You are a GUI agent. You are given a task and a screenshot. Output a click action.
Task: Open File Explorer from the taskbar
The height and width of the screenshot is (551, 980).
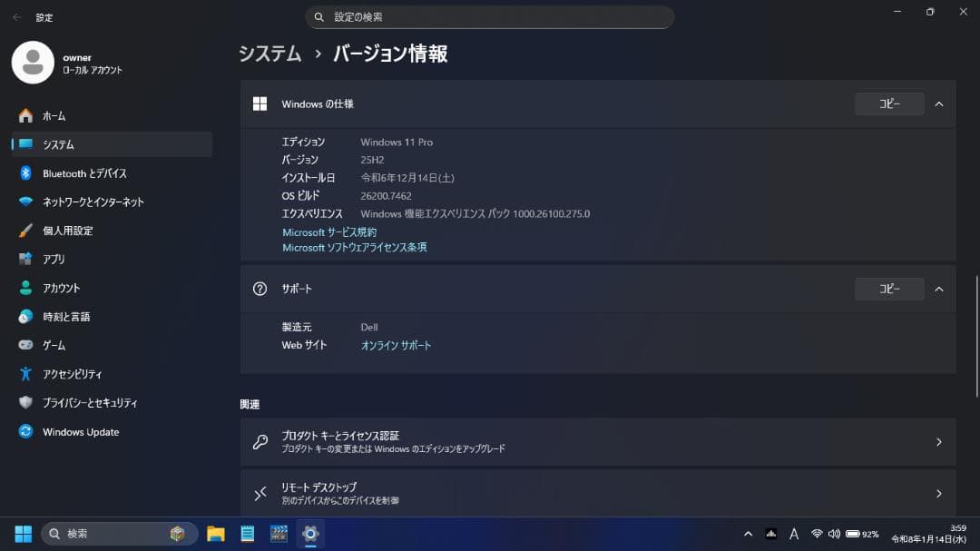click(x=215, y=534)
